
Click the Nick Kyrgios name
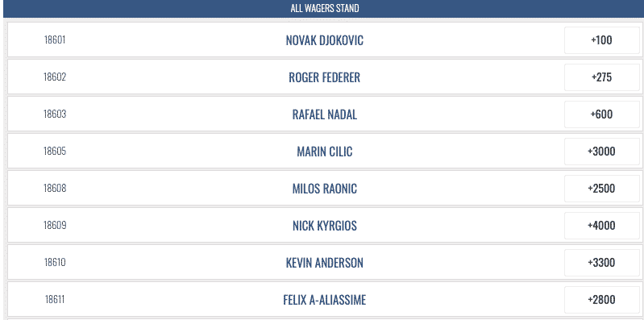[325, 226]
